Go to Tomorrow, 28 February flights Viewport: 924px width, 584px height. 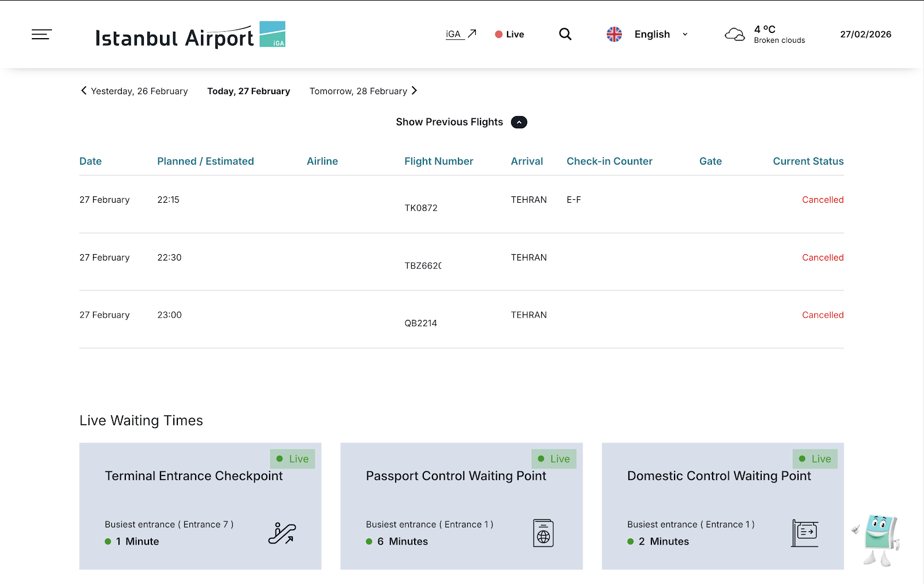point(363,91)
